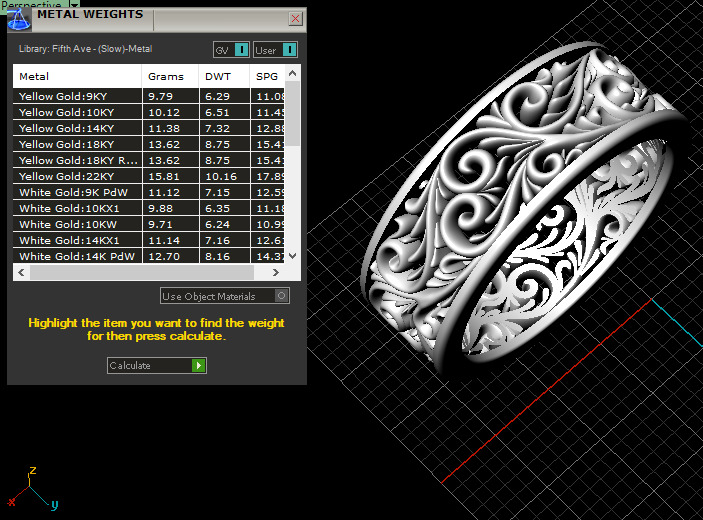Screen dimensions: 703x520
Task: Click the red X-axis line on grid
Action: pos(546,391)
